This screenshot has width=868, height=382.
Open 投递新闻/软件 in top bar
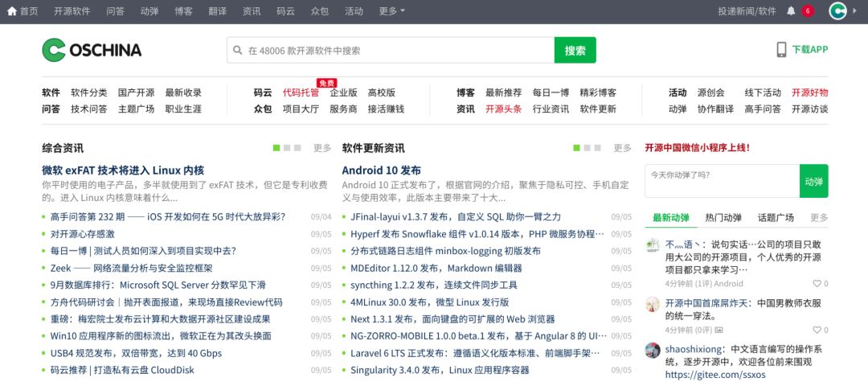[747, 11]
